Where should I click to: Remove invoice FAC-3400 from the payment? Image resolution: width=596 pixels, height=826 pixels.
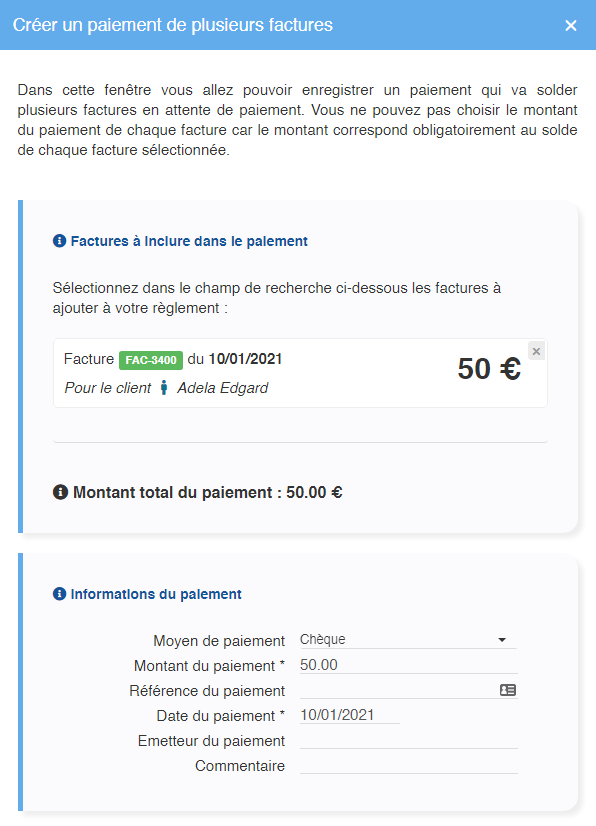[x=536, y=351]
